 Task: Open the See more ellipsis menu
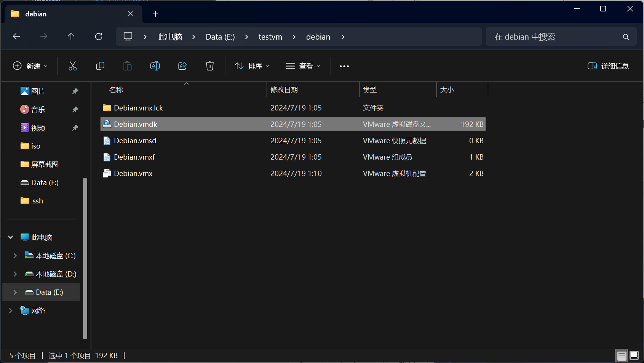coord(344,66)
